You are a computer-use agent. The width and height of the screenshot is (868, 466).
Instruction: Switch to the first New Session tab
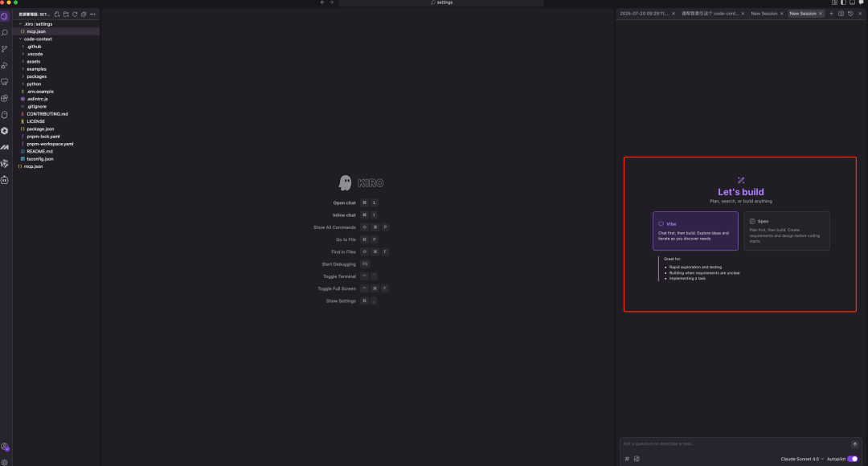coord(764,14)
